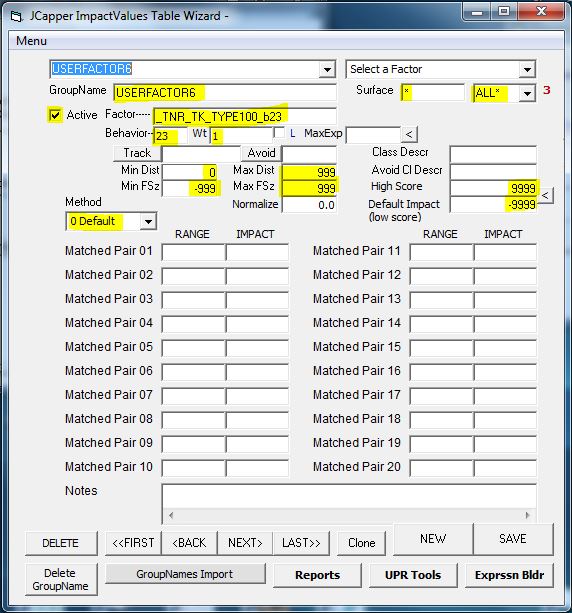572x613 pixels.
Task: Click Matched Pair 20 RANGE field
Action: coord(441,468)
